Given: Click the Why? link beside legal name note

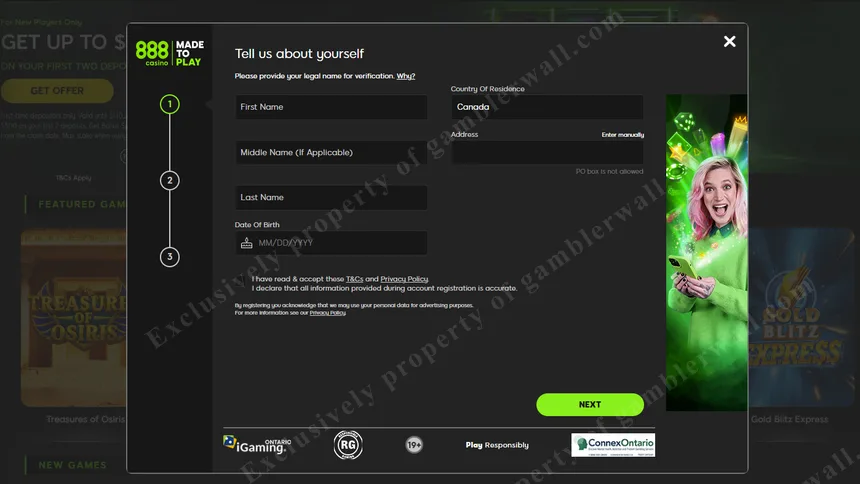Looking at the screenshot, I should click(x=406, y=76).
